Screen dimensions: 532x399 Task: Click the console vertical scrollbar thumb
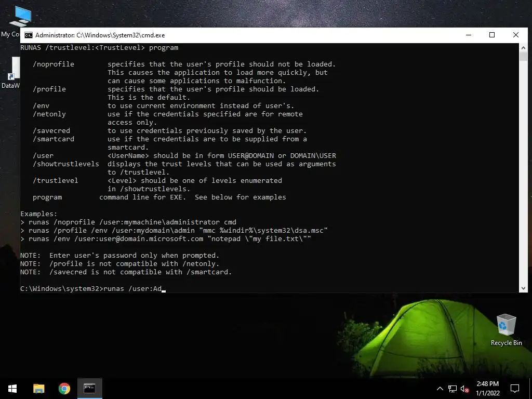click(x=523, y=56)
